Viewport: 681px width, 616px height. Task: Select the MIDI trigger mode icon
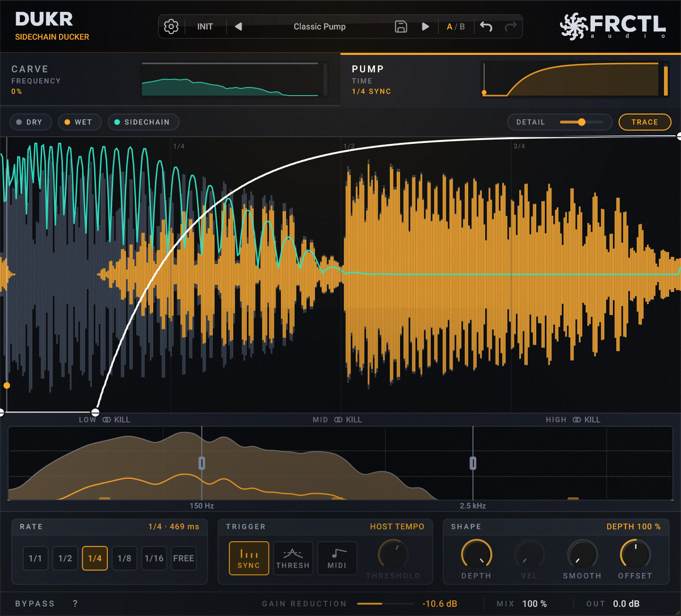coord(337,558)
